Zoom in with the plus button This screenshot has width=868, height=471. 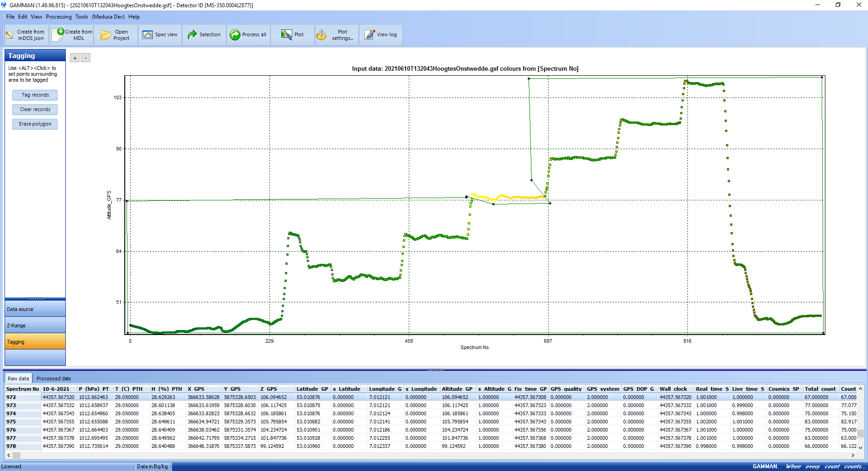(x=75, y=58)
